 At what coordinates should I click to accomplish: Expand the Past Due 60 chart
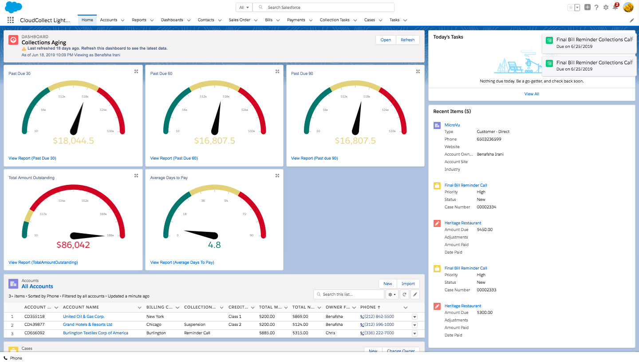pos(277,71)
